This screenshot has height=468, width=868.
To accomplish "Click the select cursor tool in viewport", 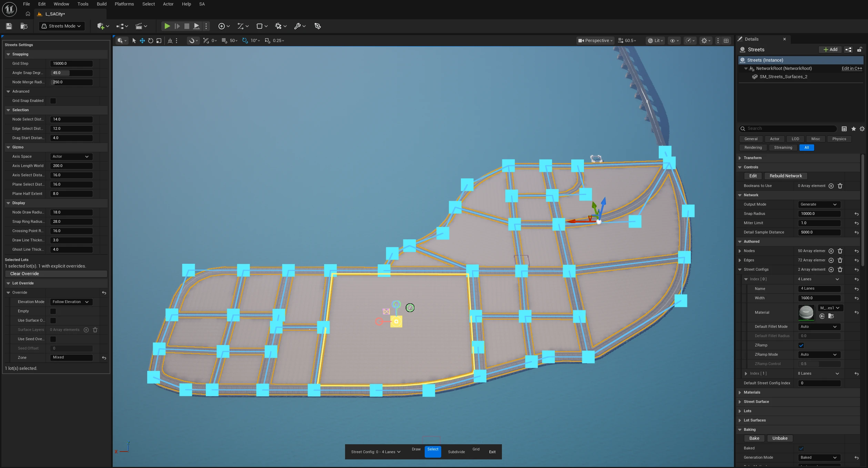I will click(134, 41).
